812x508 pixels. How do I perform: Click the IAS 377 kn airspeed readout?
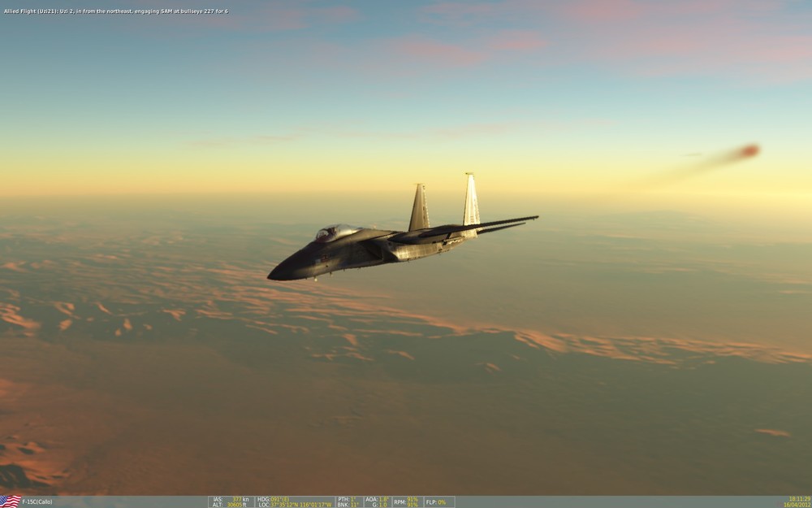pyautogui.click(x=231, y=499)
